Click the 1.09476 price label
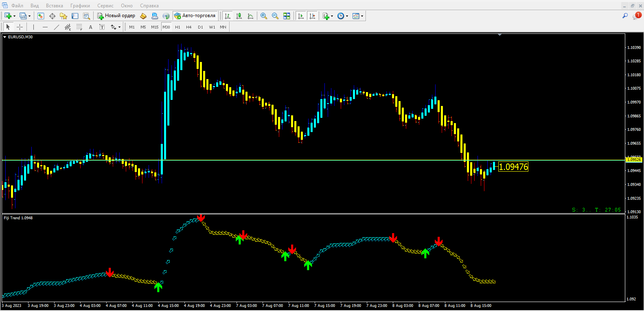Image resolution: width=644 pixels, height=311 pixels. 513,167
